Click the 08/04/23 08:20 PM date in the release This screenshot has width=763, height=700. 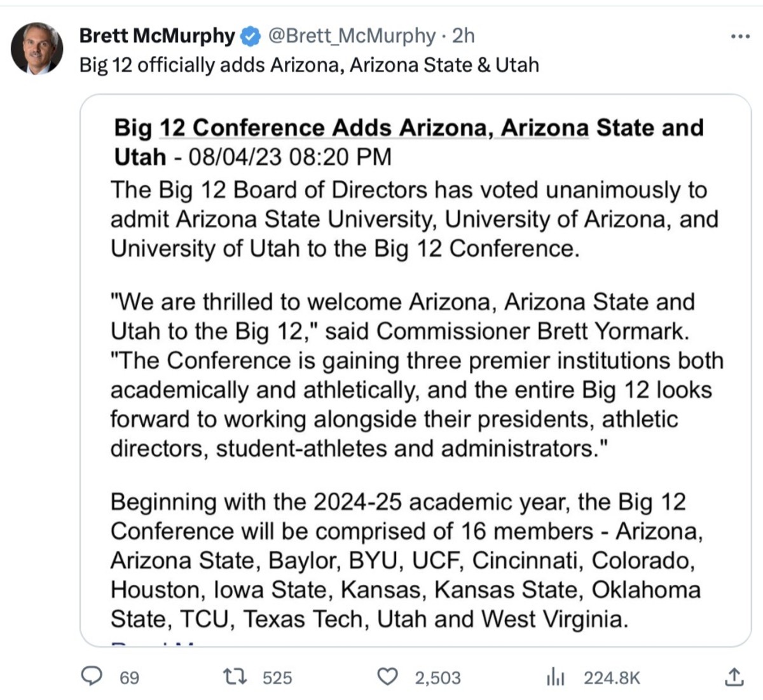[x=290, y=157]
